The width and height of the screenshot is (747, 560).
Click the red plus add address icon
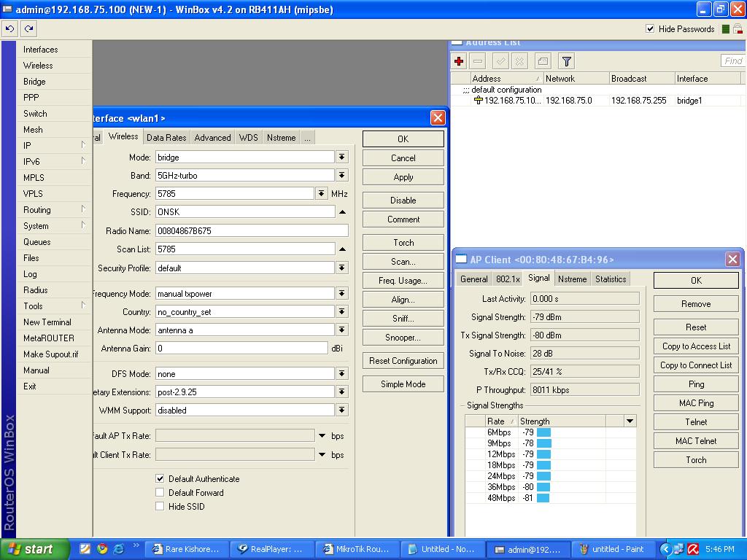click(x=459, y=61)
